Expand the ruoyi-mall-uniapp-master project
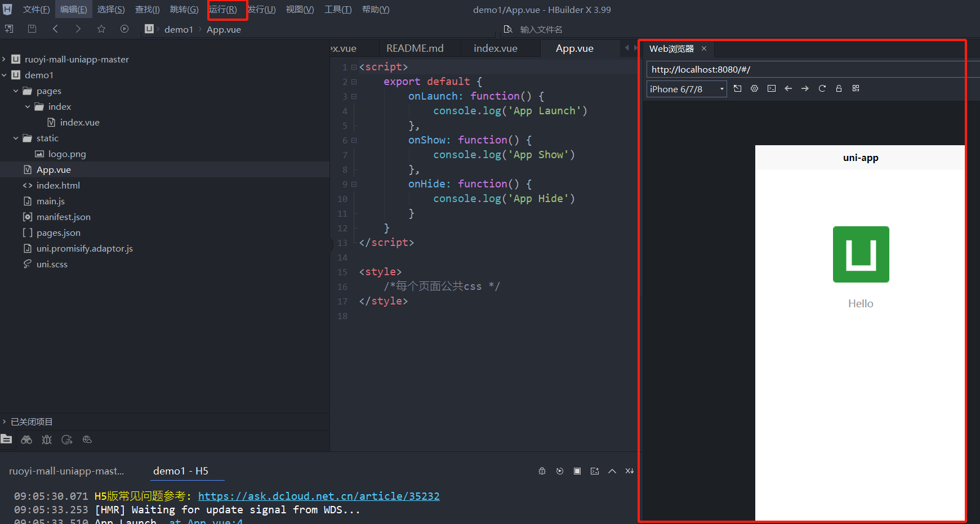The image size is (980, 524). coord(4,59)
